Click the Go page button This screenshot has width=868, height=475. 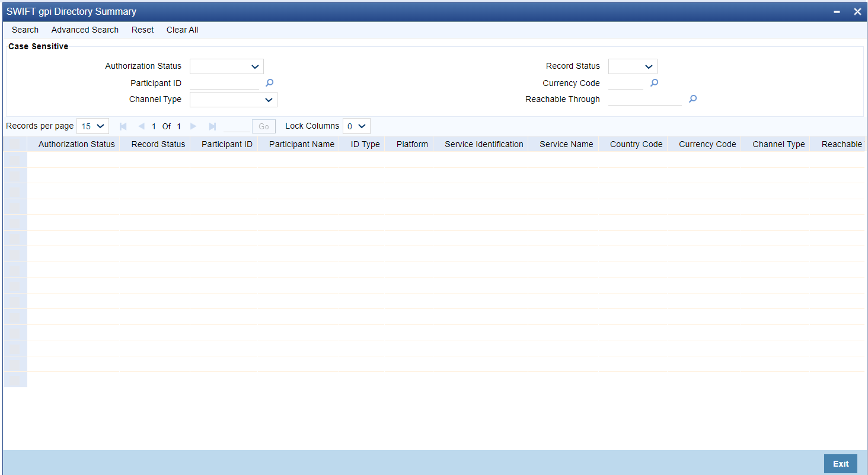264,126
